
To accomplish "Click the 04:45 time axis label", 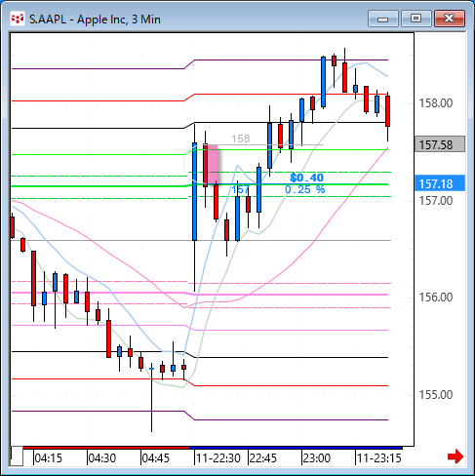I will click(156, 458).
